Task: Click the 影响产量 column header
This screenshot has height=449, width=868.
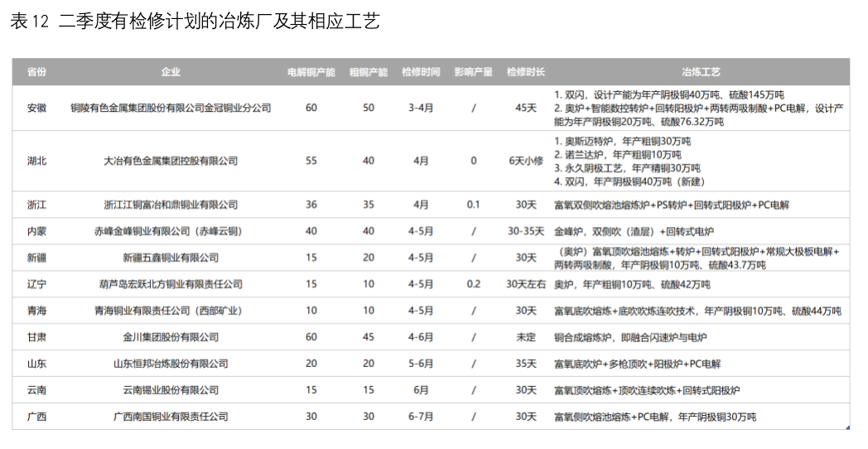Action: point(473,72)
